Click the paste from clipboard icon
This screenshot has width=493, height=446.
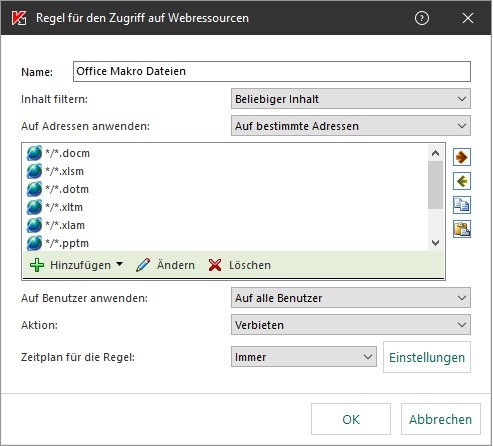coord(462,229)
